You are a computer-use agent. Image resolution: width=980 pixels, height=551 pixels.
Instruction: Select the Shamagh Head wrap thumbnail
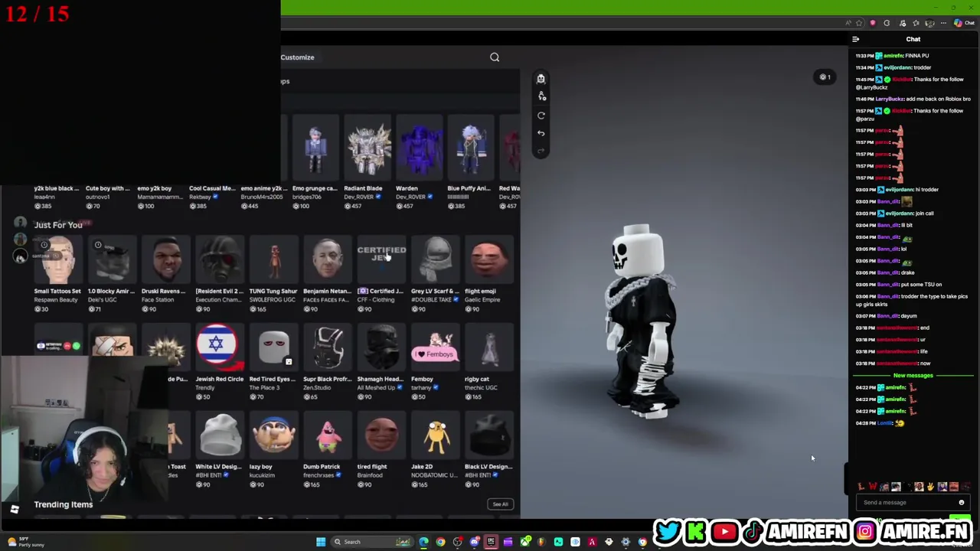381,348
